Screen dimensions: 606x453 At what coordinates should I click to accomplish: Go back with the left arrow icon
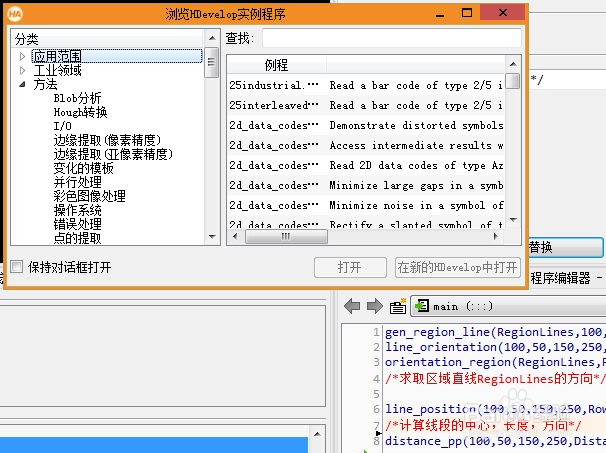352,306
